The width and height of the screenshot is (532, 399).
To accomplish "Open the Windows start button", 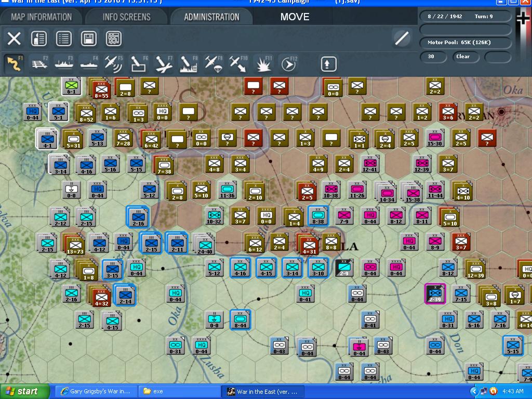I will coord(24,392).
